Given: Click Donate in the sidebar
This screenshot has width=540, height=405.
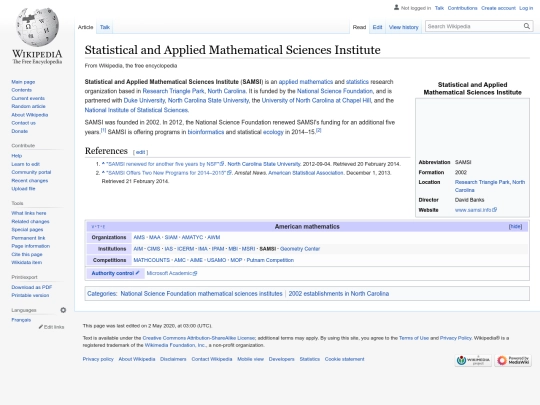Looking at the screenshot, I should (x=19, y=131).
